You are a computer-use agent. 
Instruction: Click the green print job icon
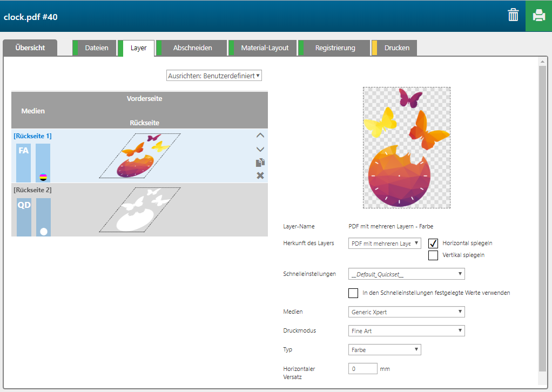538,16
